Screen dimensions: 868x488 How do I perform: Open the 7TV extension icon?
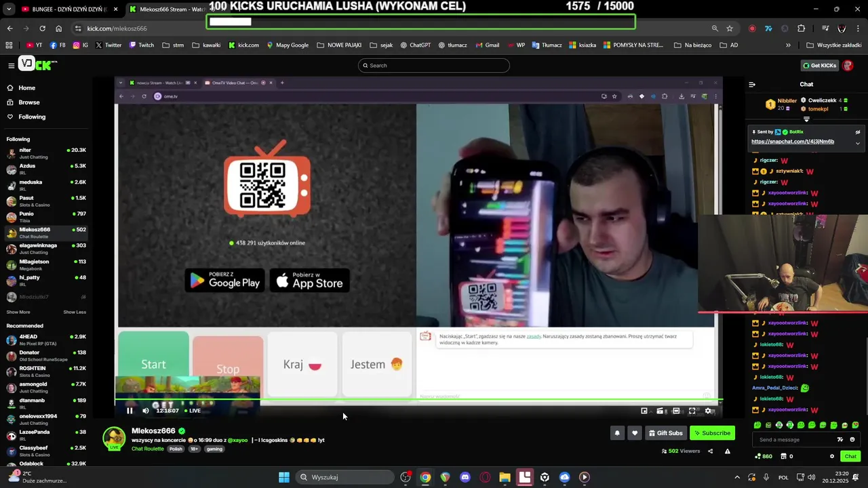click(768, 28)
